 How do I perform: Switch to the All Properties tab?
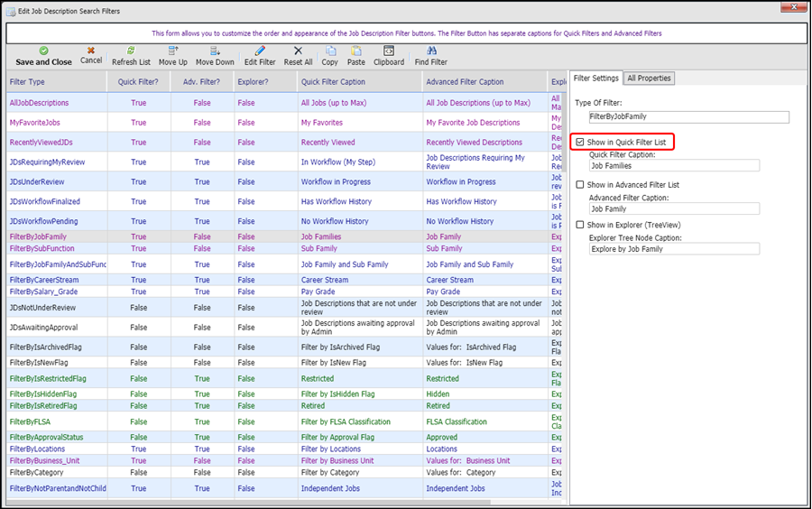tap(650, 79)
